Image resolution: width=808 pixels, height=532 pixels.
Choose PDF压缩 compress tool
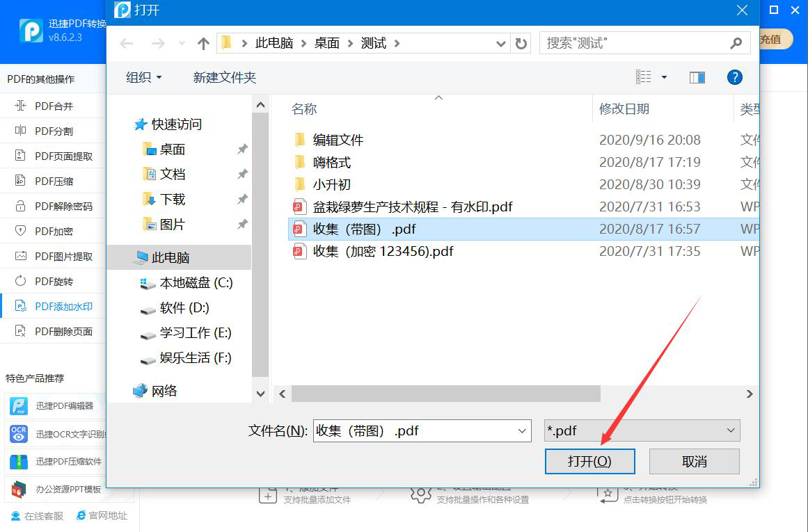53,181
